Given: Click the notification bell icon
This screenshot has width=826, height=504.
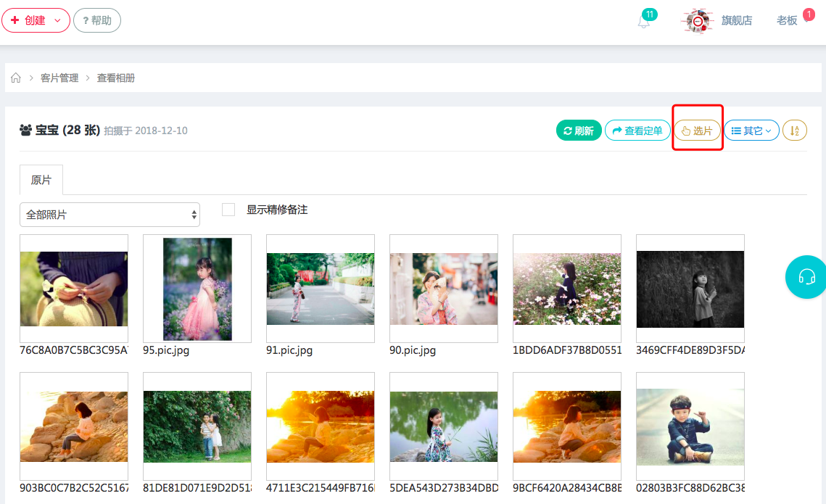Looking at the screenshot, I should coord(643,22).
